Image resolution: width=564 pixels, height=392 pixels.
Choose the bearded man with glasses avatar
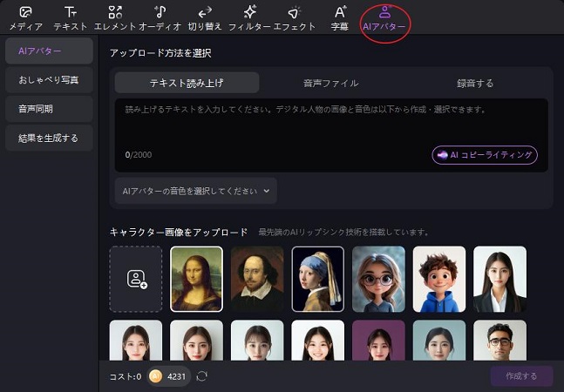pyautogui.click(x=500, y=341)
